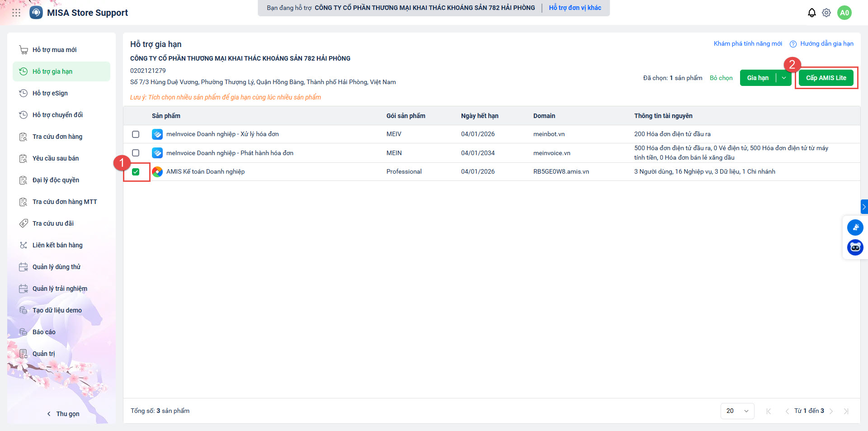Image resolution: width=868 pixels, height=431 pixels.
Task: Click Hỗ trợ đơn vị khác link
Action: [575, 8]
